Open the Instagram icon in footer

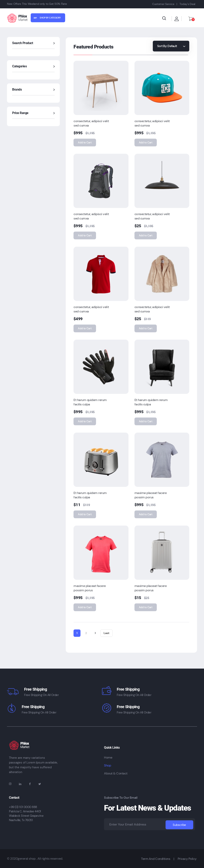[x=10, y=784]
